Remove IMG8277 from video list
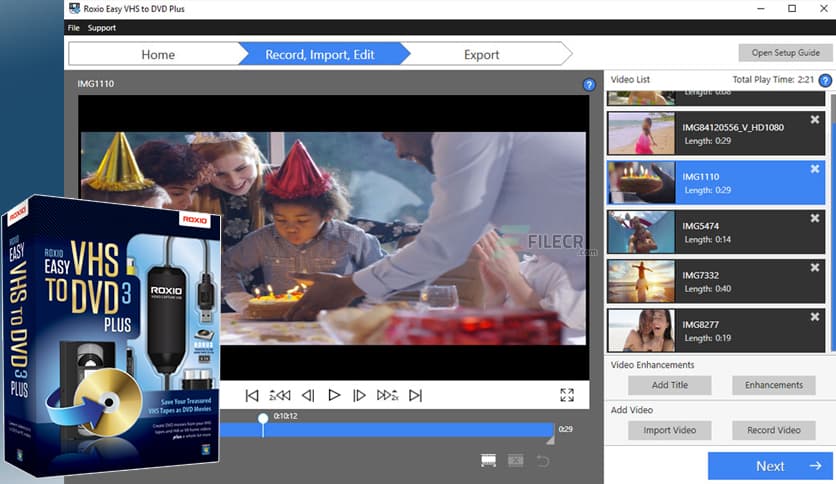Image resolution: width=836 pixels, height=484 pixels. point(815,317)
